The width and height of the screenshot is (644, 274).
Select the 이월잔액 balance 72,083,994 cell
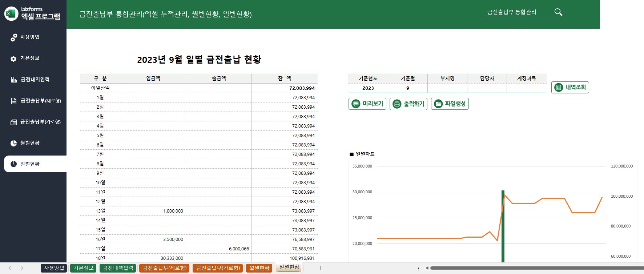pyautogui.click(x=285, y=88)
